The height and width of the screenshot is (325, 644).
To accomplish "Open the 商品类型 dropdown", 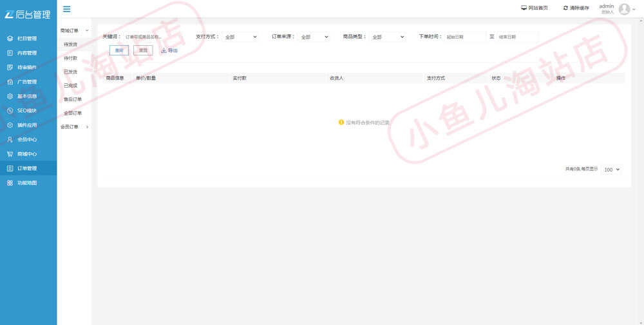I will point(387,37).
